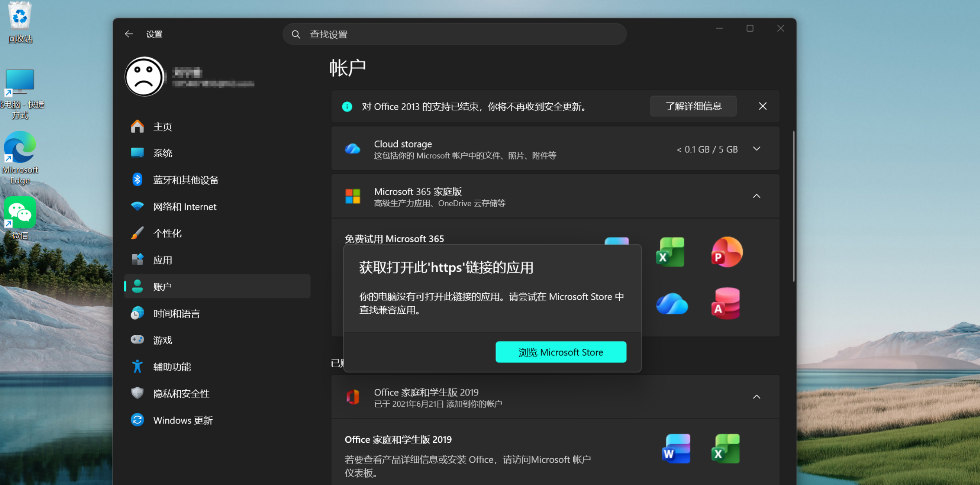Open the Microsoft Edge desktop shortcut
Screen dimensions: 980x485
(20, 157)
